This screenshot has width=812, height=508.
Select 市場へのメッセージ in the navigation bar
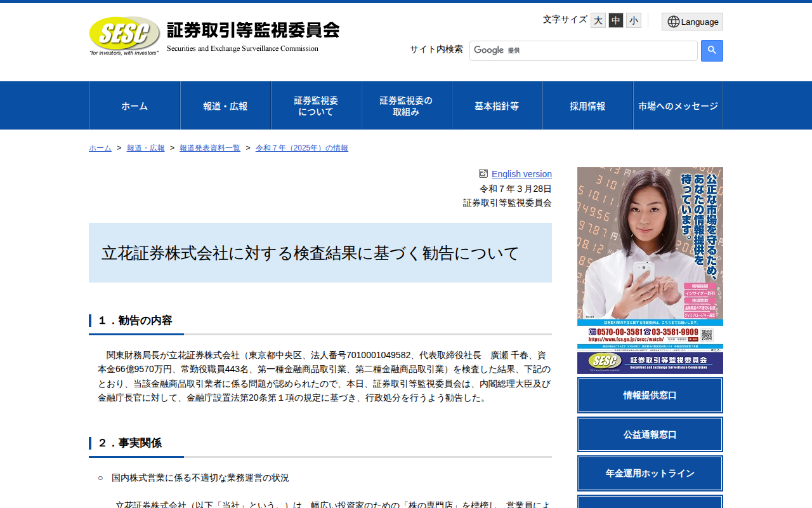point(678,105)
